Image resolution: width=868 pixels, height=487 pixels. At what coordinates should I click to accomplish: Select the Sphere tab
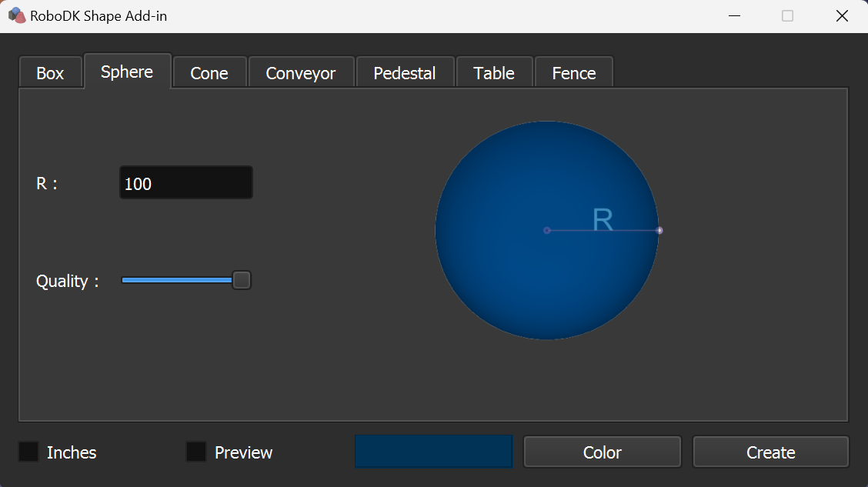pos(127,72)
